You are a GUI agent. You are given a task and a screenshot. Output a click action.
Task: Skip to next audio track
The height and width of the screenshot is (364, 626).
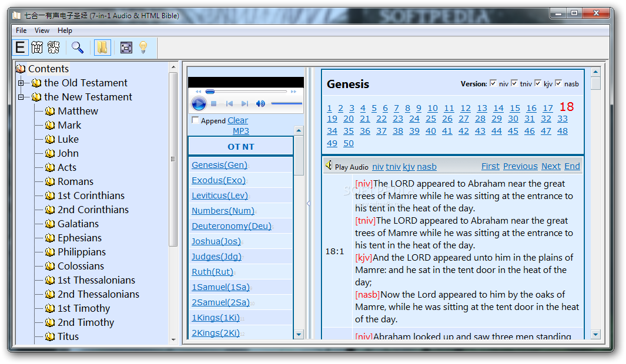(245, 104)
